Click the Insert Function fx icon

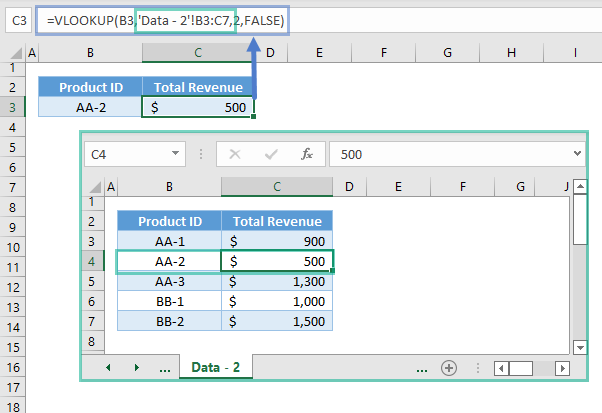[307, 155]
